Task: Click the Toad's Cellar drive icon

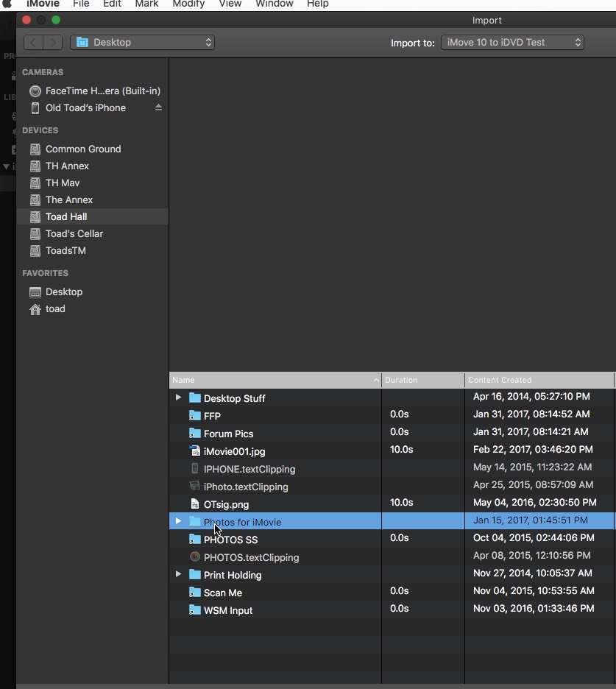Action: (35, 234)
